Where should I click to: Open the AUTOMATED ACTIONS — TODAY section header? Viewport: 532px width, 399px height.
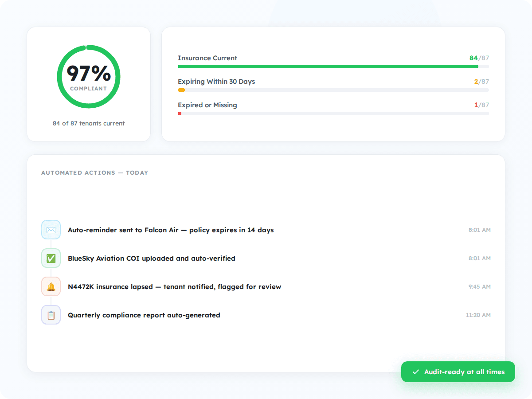[95, 172]
